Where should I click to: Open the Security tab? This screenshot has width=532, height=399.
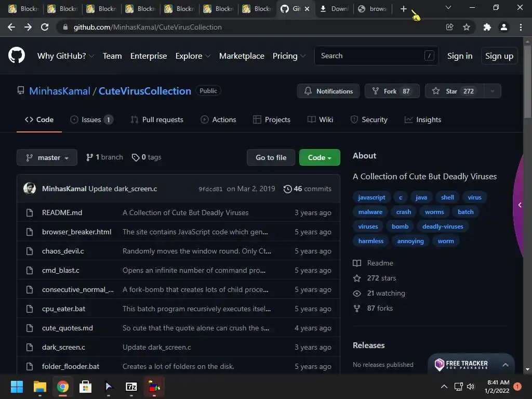(x=369, y=120)
